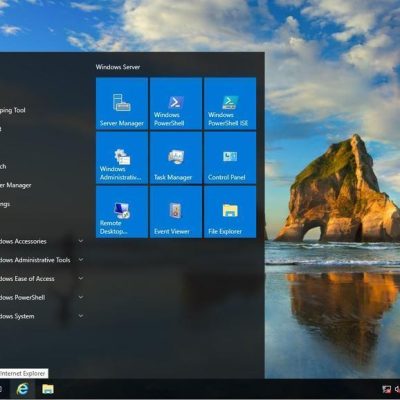Open the File Explorer tile
This screenshot has width=400, height=400.
230,212
